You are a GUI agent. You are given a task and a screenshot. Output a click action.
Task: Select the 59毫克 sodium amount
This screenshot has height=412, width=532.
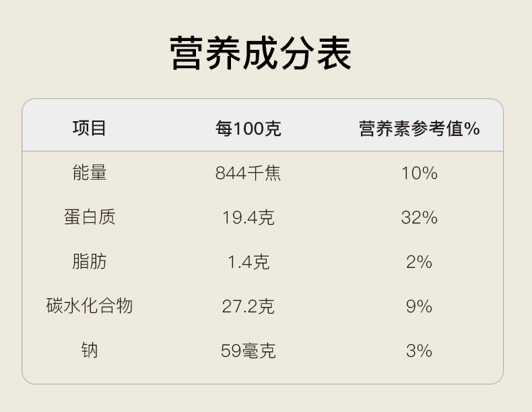[x=248, y=351]
